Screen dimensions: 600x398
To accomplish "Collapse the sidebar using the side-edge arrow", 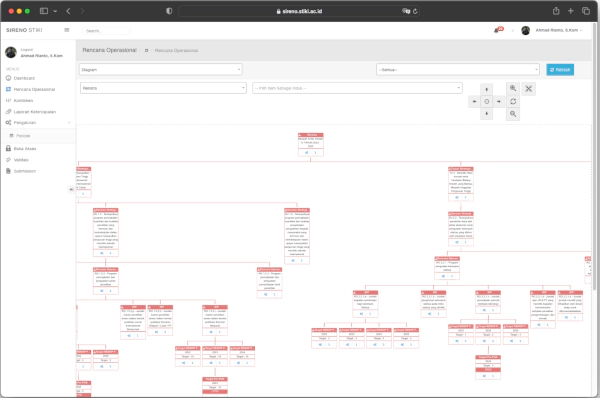I will tap(71, 189).
